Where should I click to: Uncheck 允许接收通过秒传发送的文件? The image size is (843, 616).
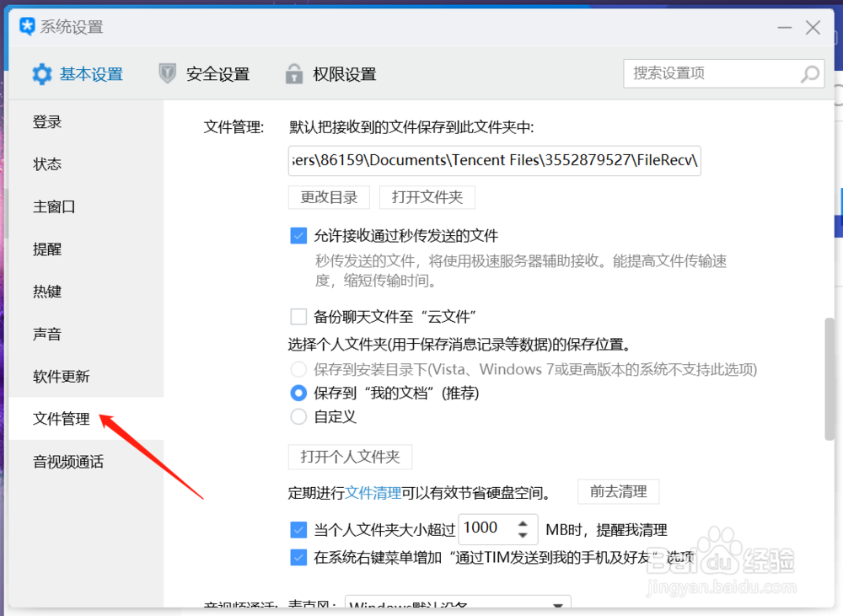[298, 235]
